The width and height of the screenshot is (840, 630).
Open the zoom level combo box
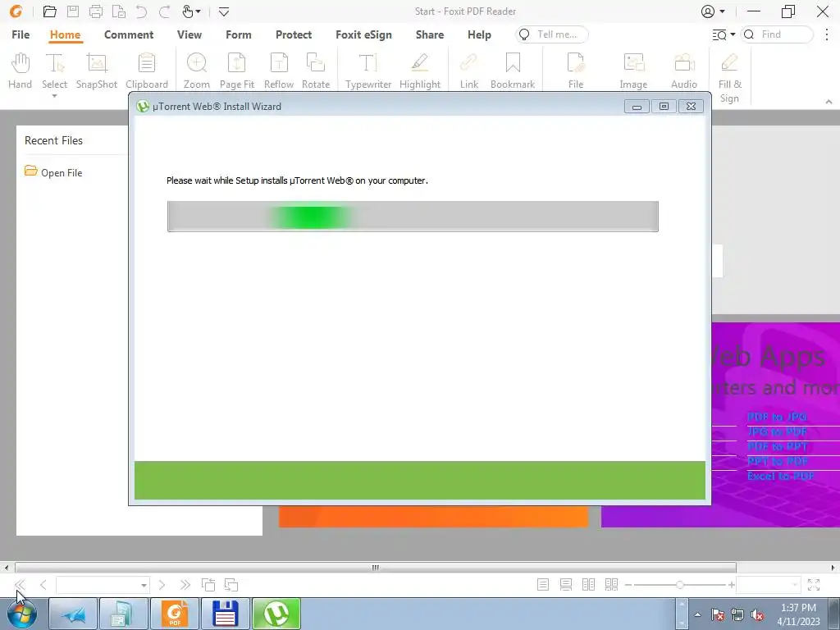tap(768, 584)
